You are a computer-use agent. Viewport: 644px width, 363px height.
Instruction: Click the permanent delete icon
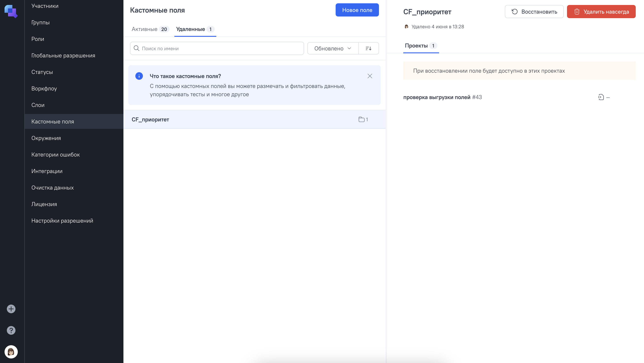pyautogui.click(x=577, y=12)
